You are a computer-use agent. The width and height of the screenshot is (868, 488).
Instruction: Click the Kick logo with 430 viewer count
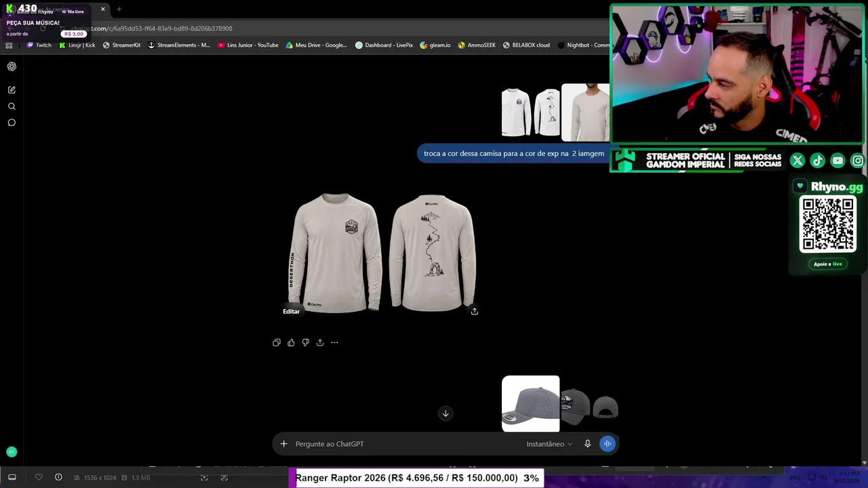coord(22,9)
